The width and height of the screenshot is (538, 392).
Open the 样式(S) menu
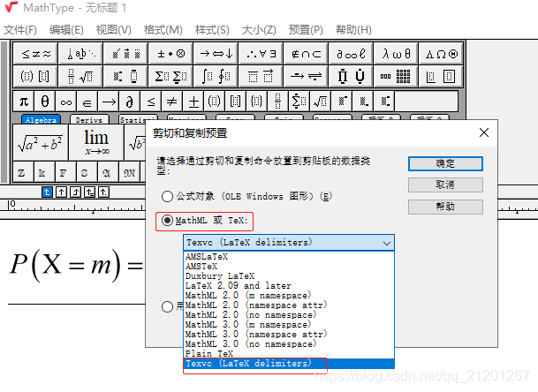point(212,30)
